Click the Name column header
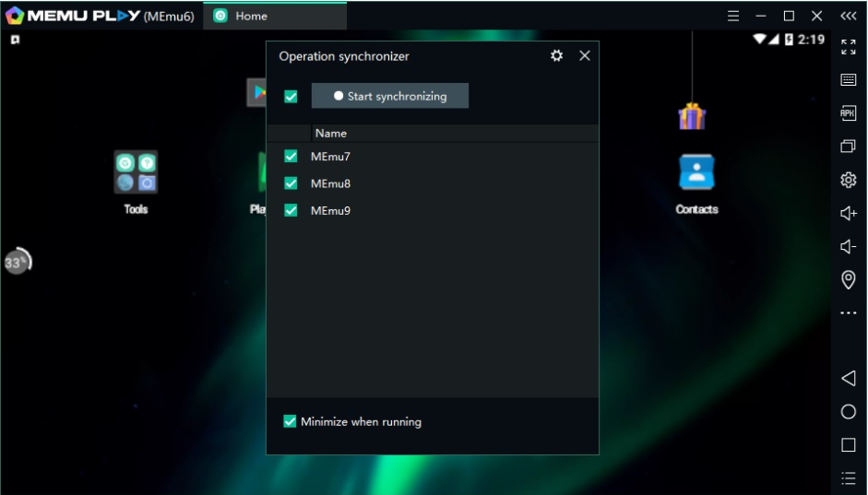 click(331, 133)
